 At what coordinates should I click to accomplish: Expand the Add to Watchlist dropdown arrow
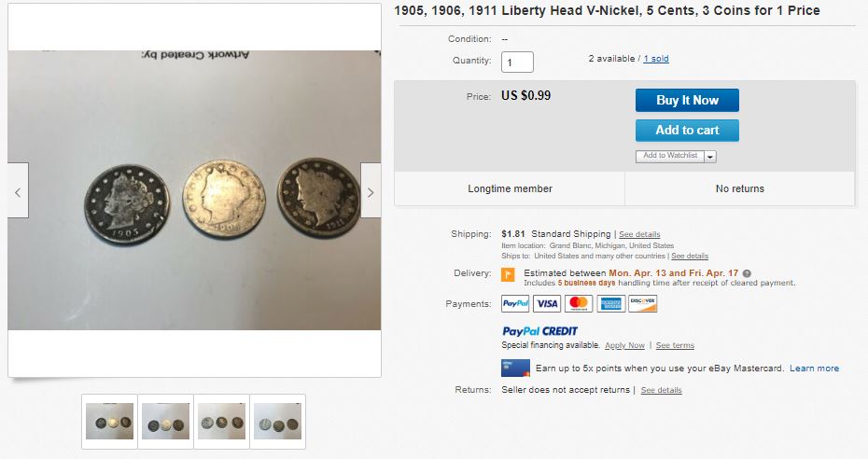pos(710,157)
